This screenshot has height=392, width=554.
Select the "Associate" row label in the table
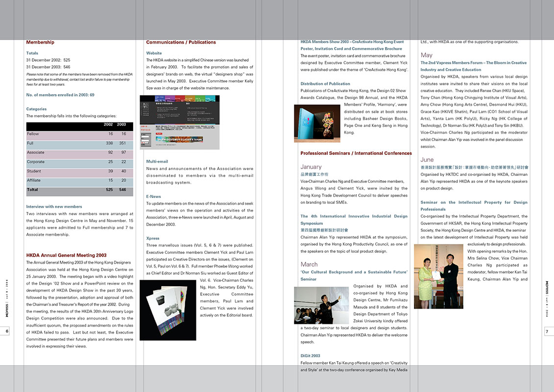(x=36, y=152)
